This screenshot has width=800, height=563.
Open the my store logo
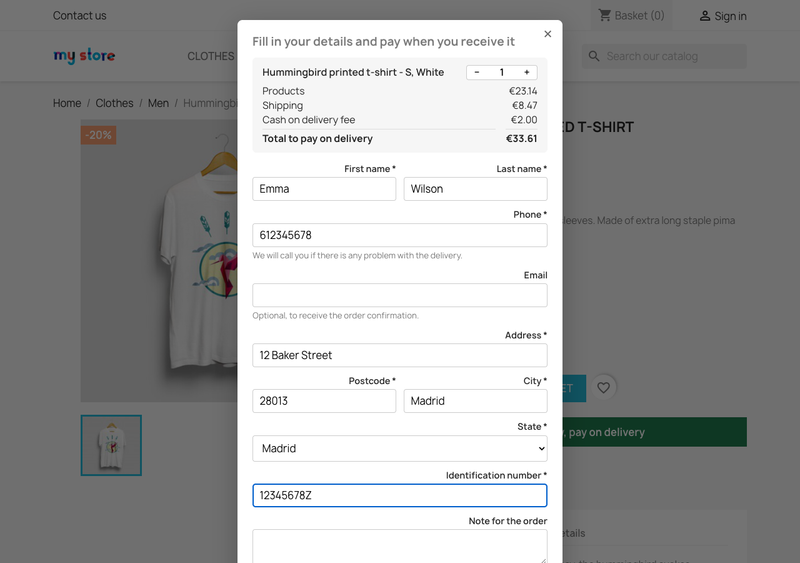84,56
